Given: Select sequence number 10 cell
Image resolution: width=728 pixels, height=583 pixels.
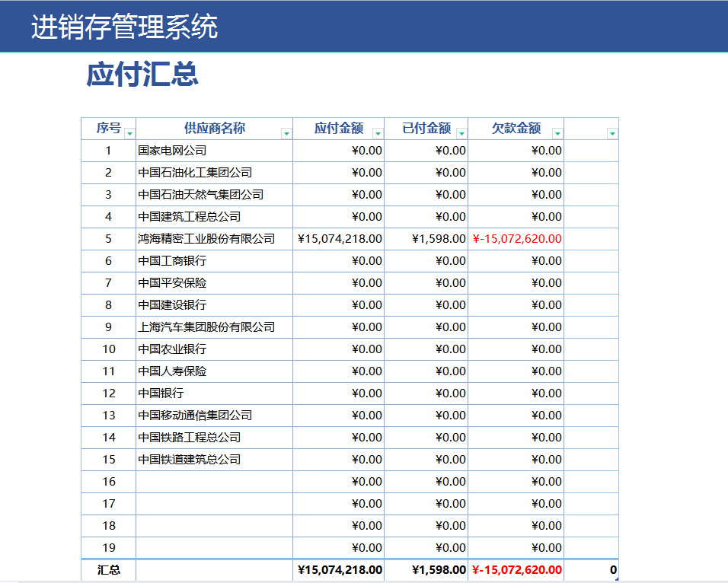Looking at the screenshot, I should pos(109,349).
